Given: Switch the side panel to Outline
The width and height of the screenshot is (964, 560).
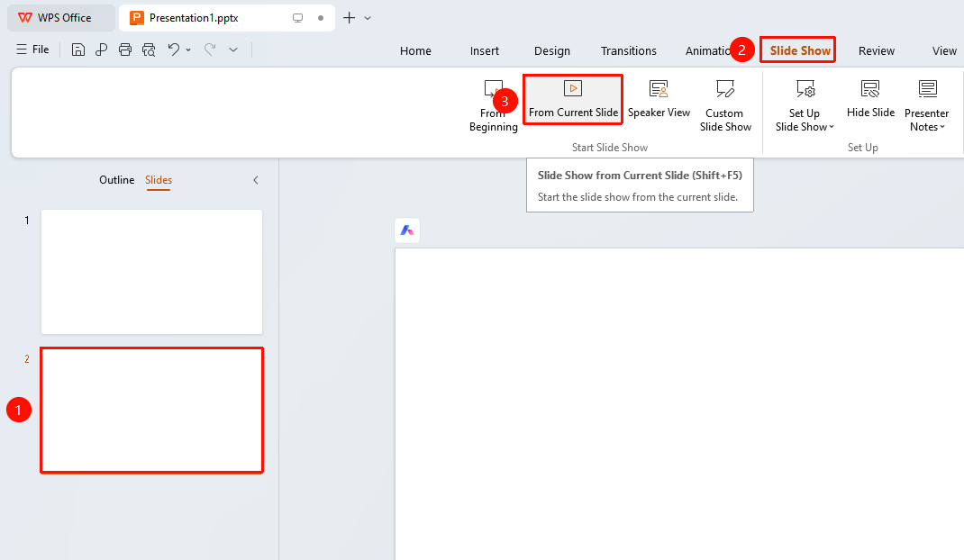Looking at the screenshot, I should (117, 180).
